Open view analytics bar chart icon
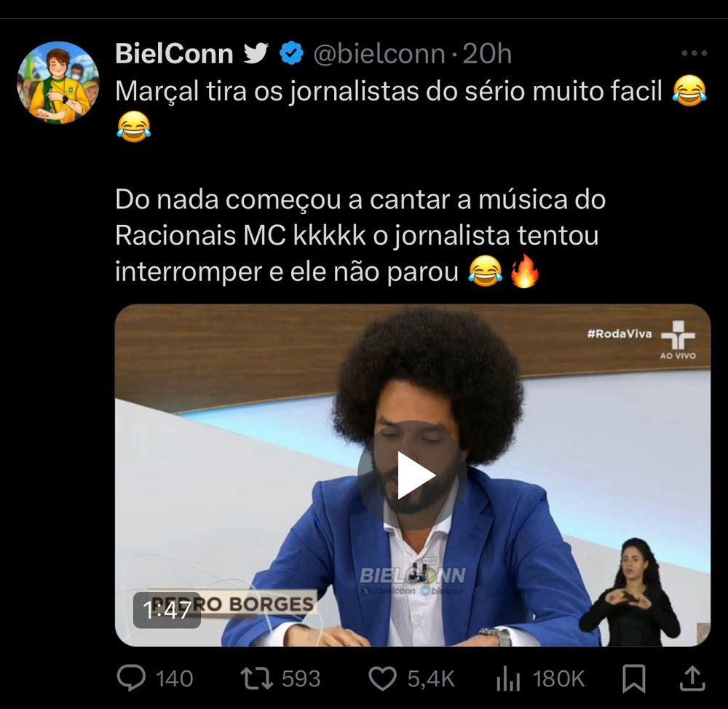This screenshot has width=728, height=709. 508,679
